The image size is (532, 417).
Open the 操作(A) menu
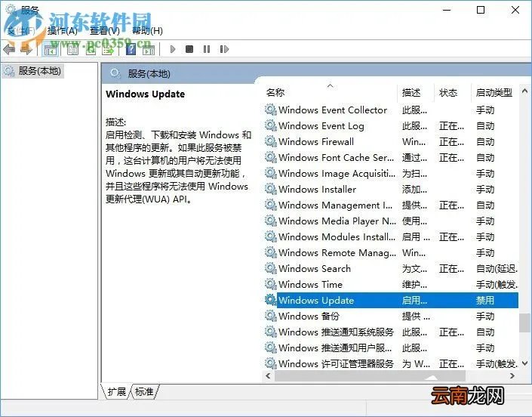click(63, 31)
